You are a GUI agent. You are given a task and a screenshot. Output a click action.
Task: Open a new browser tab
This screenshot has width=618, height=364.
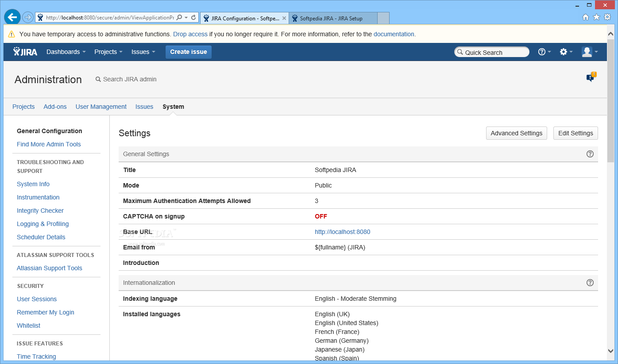[383, 18]
